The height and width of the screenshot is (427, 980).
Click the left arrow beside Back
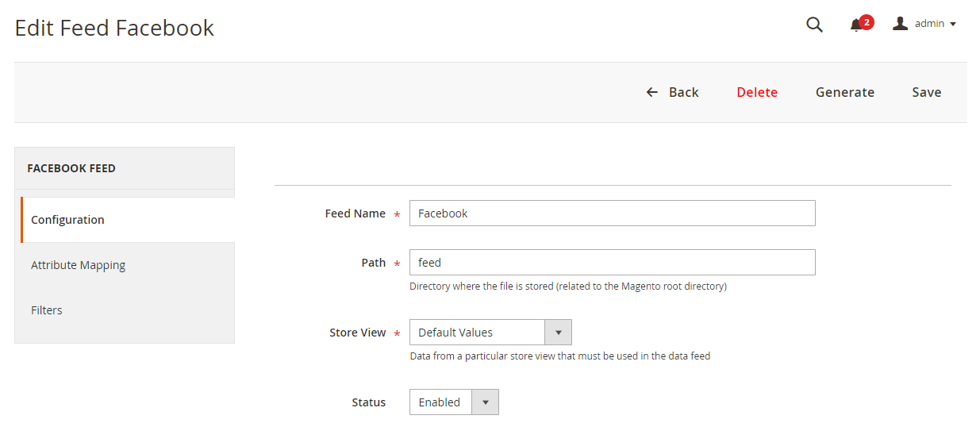(x=652, y=92)
